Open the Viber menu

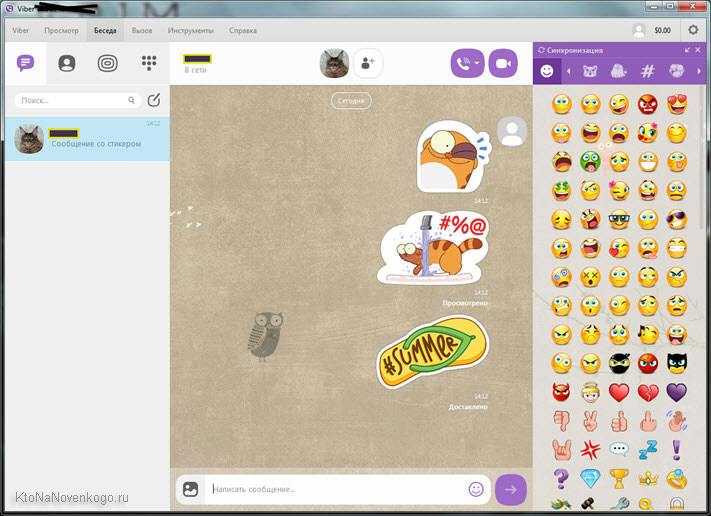(x=20, y=30)
